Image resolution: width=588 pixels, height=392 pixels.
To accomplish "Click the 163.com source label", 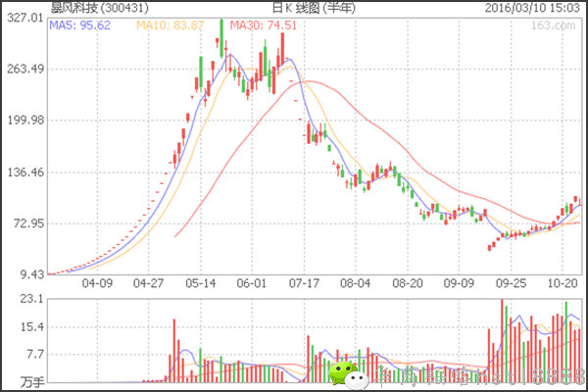I will pyautogui.click(x=553, y=25).
